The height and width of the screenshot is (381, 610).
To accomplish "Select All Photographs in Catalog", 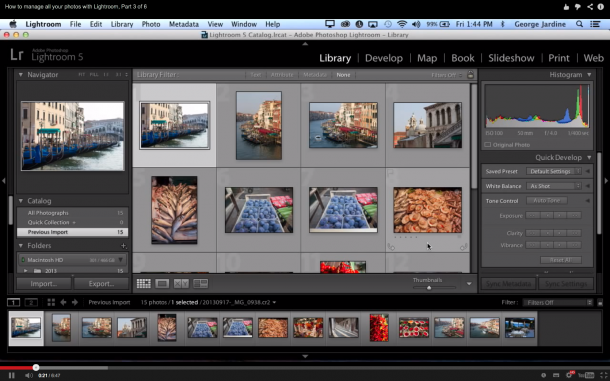I will 72,213.
